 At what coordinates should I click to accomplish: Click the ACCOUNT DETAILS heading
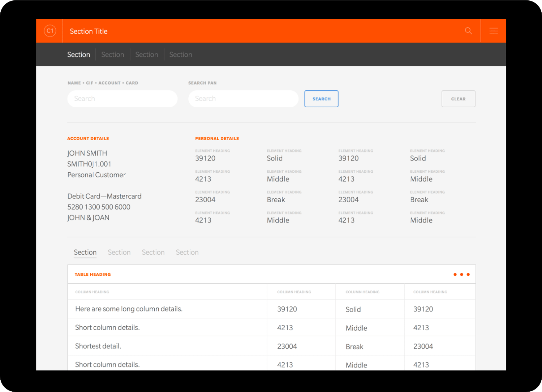pyautogui.click(x=88, y=138)
